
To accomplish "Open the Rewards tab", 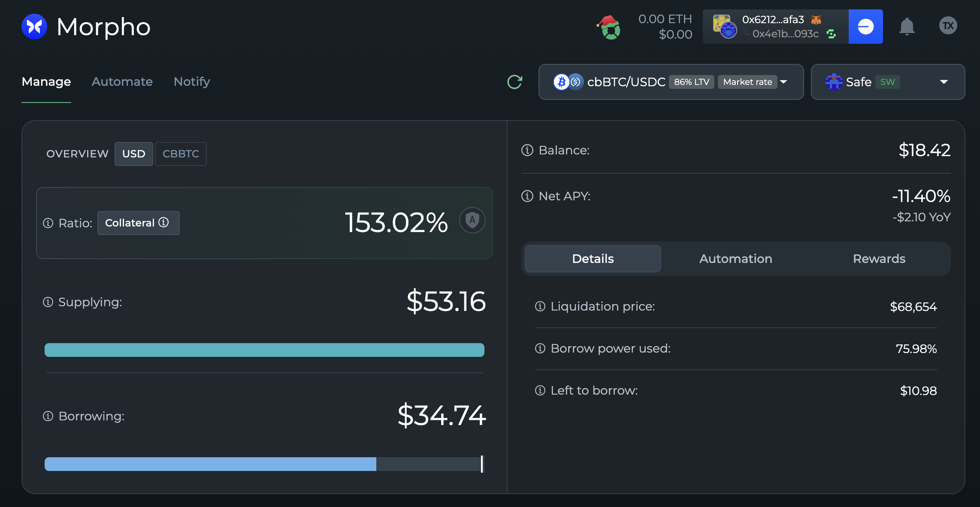I will pos(879,259).
